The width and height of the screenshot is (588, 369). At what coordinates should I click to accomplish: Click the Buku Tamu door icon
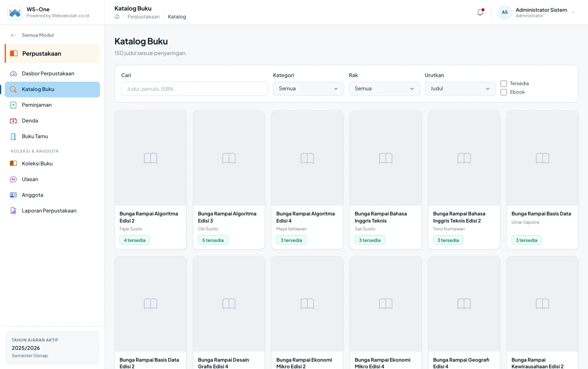[13, 136]
